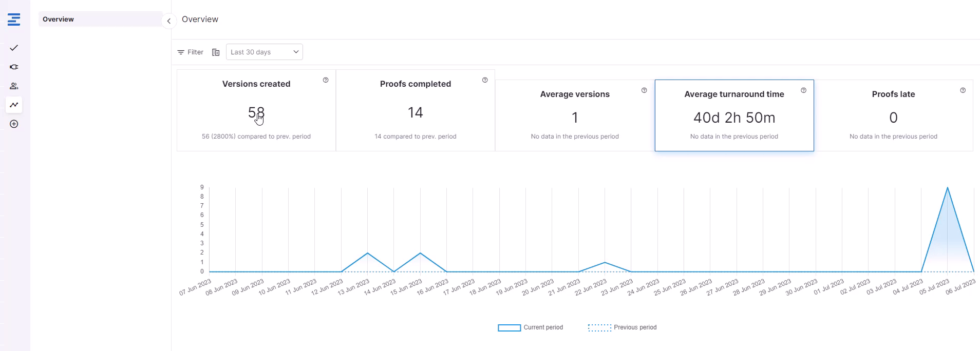
Task: Click the Filter button
Action: click(x=191, y=52)
